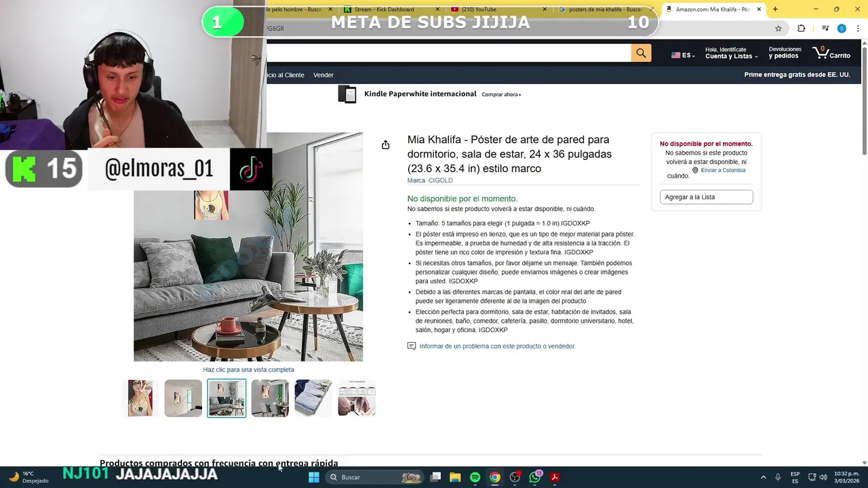This screenshot has height=488, width=868.
Task: Click the Chrome profile avatar
Action: tap(842, 28)
